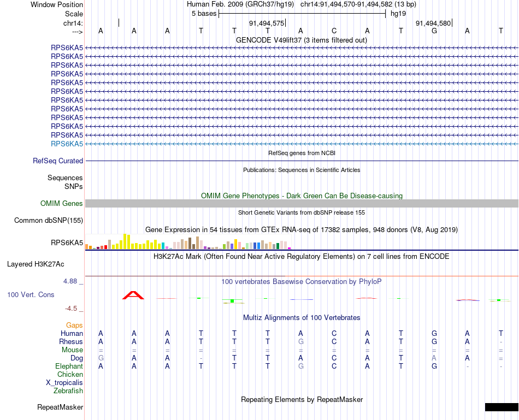Open the H3K27Ac Mark track title
The width and height of the screenshot is (519, 420).
coord(302,257)
